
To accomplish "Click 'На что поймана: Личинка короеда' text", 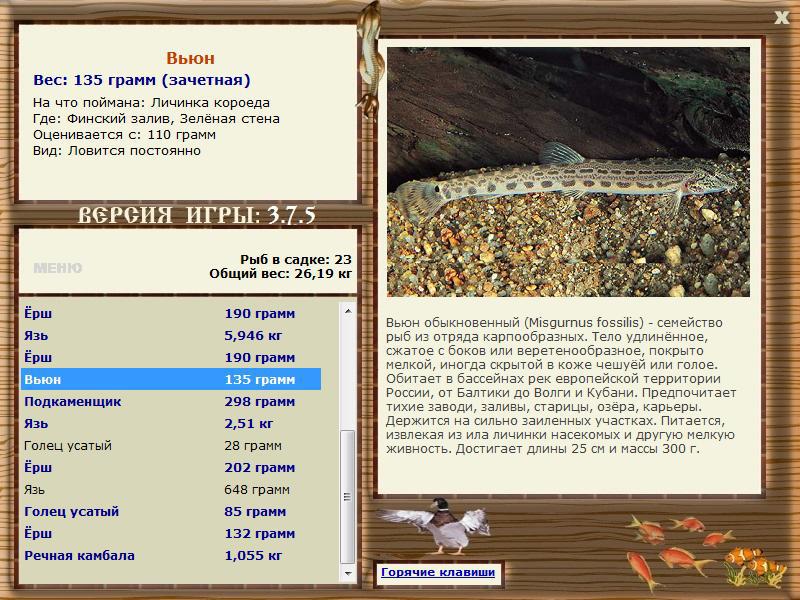I will [x=152, y=103].
